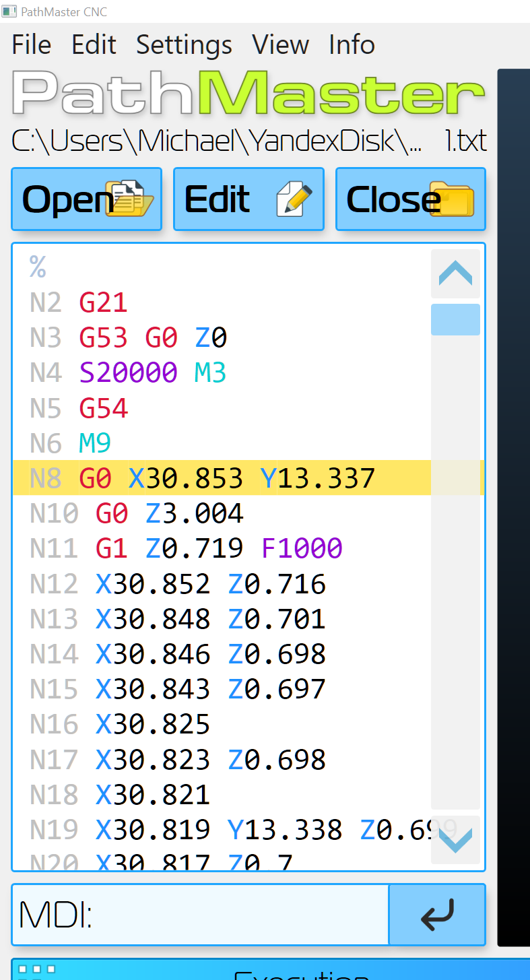Open the File menu
530x980 pixels.
pos(32,45)
